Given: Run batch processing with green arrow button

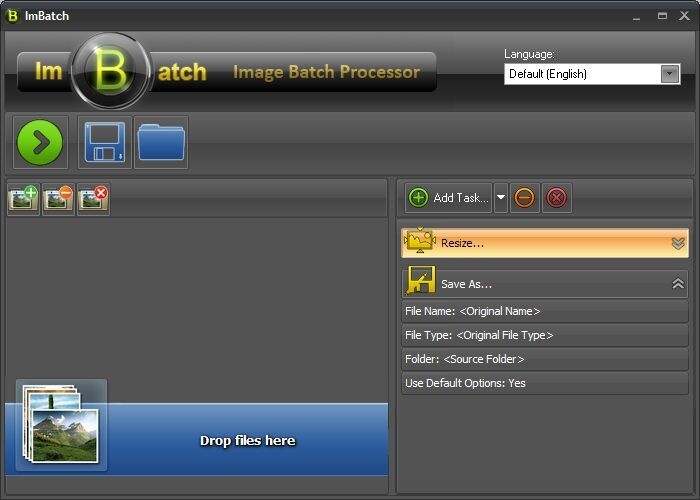Looking at the screenshot, I should pos(40,142).
